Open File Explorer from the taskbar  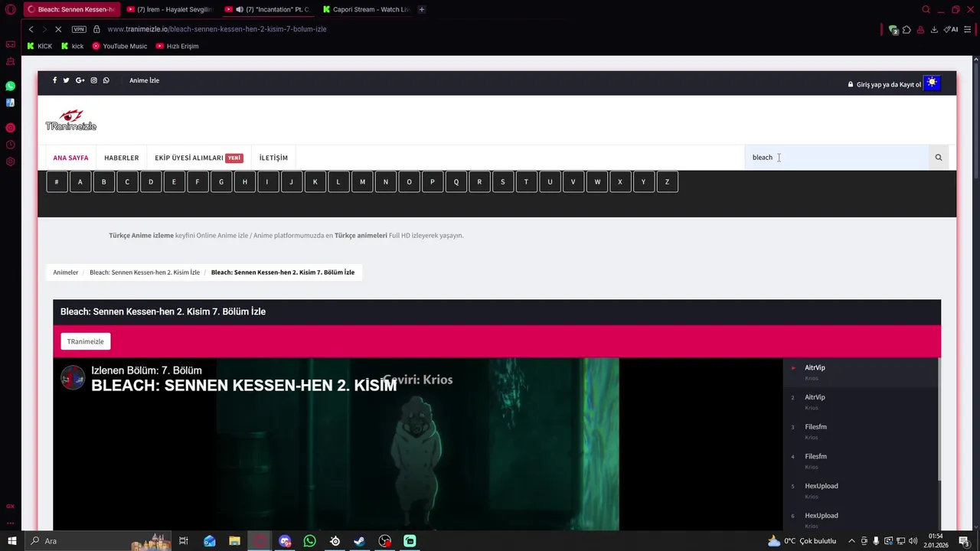(234, 541)
